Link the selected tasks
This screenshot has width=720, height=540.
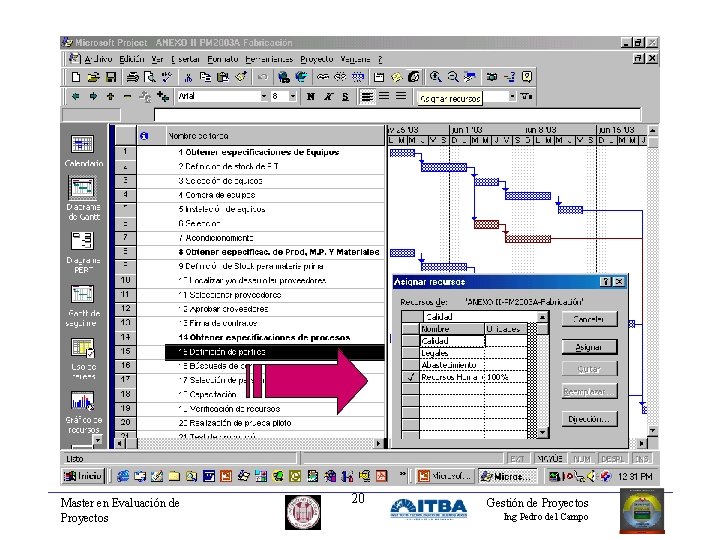click(323, 77)
